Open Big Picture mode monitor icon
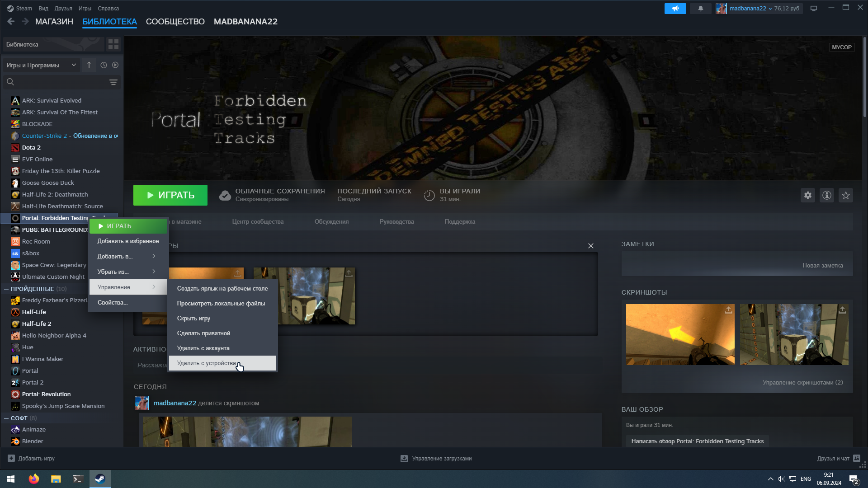 coord(814,9)
